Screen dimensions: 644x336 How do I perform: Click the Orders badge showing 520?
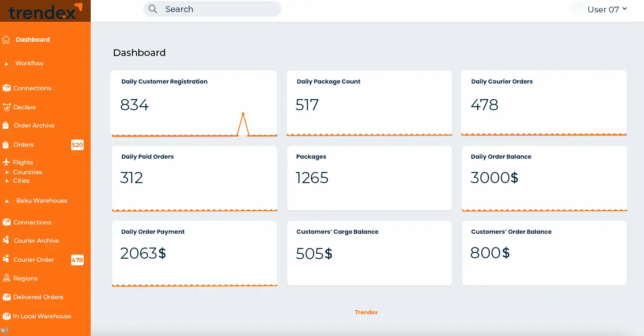(x=77, y=145)
